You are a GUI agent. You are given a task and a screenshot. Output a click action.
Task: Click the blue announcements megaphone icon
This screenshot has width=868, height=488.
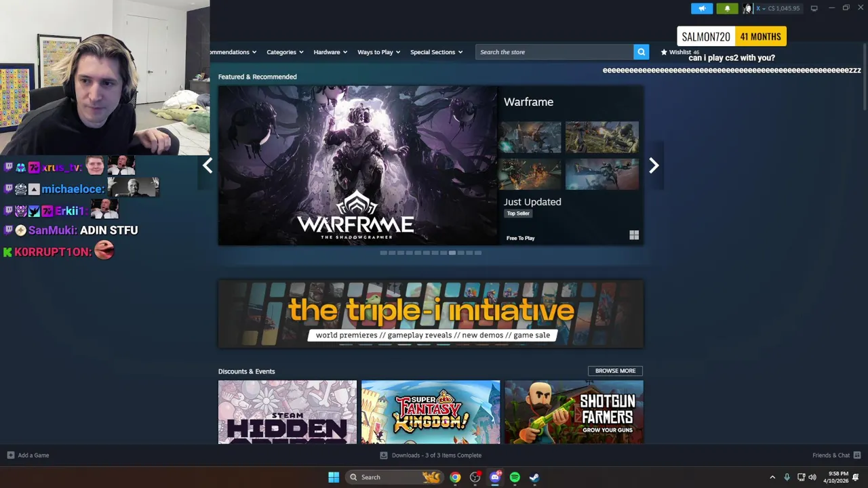tap(702, 8)
